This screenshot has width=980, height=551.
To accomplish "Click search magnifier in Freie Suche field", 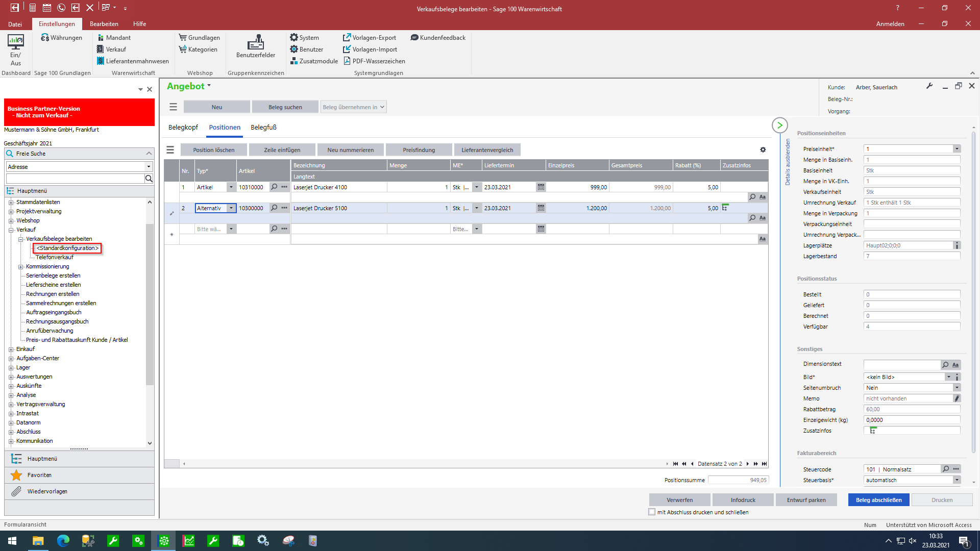I will pyautogui.click(x=149, y=179).
